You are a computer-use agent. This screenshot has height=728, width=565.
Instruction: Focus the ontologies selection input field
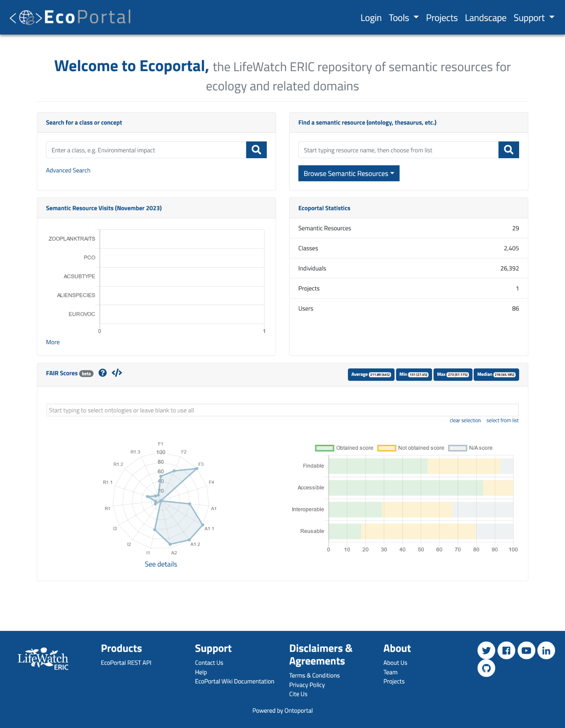(x=282, y=410)
